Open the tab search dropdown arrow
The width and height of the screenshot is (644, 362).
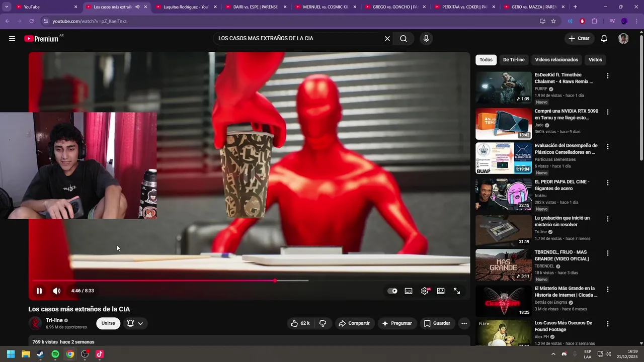coord(7,7)
